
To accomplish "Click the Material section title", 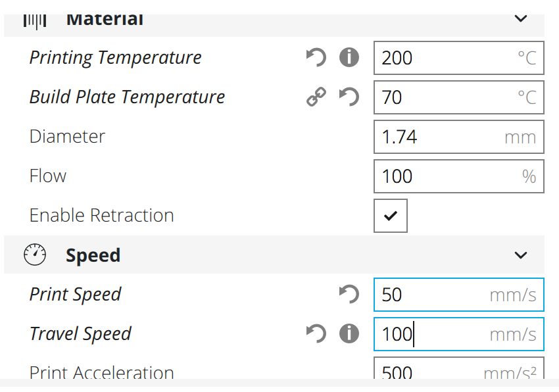I will click(105, 19).
